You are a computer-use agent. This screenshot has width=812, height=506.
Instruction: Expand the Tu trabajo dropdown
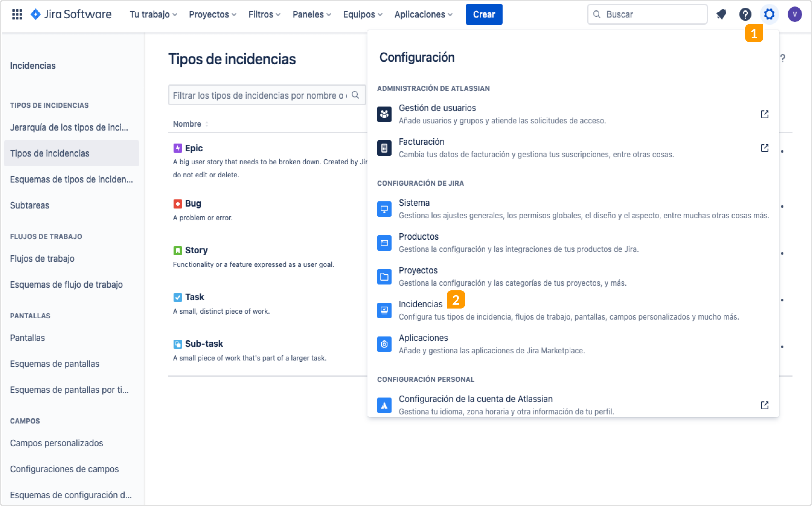pyautogui.click(x=153, y=14)
